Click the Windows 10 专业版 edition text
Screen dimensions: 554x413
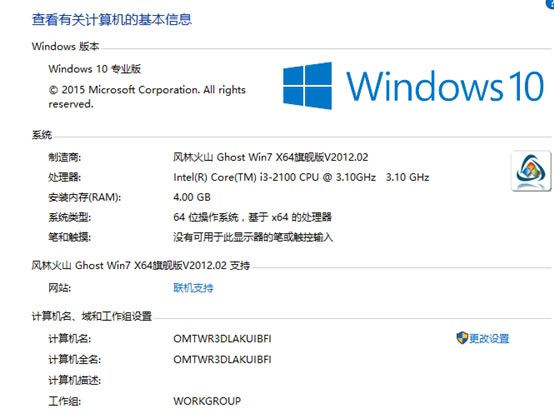(95, 69)
